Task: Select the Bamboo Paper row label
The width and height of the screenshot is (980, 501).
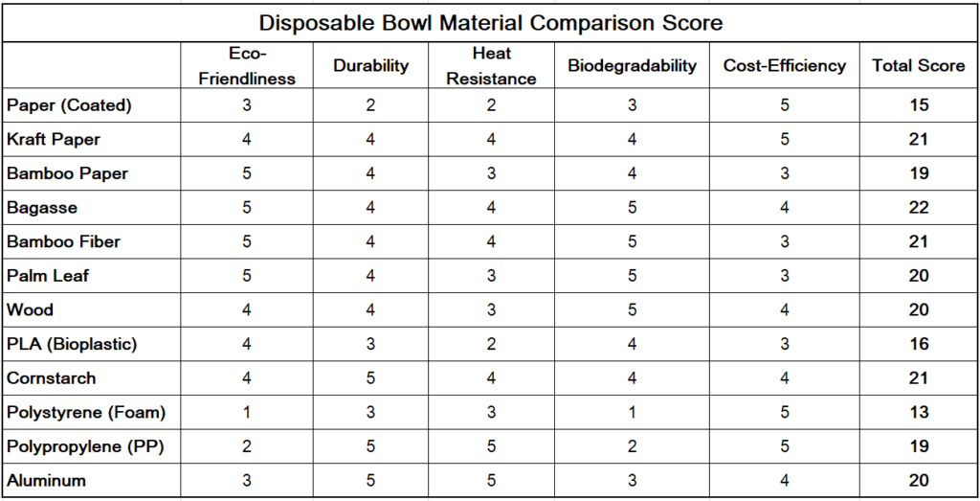Action: (x=67, y=173)
